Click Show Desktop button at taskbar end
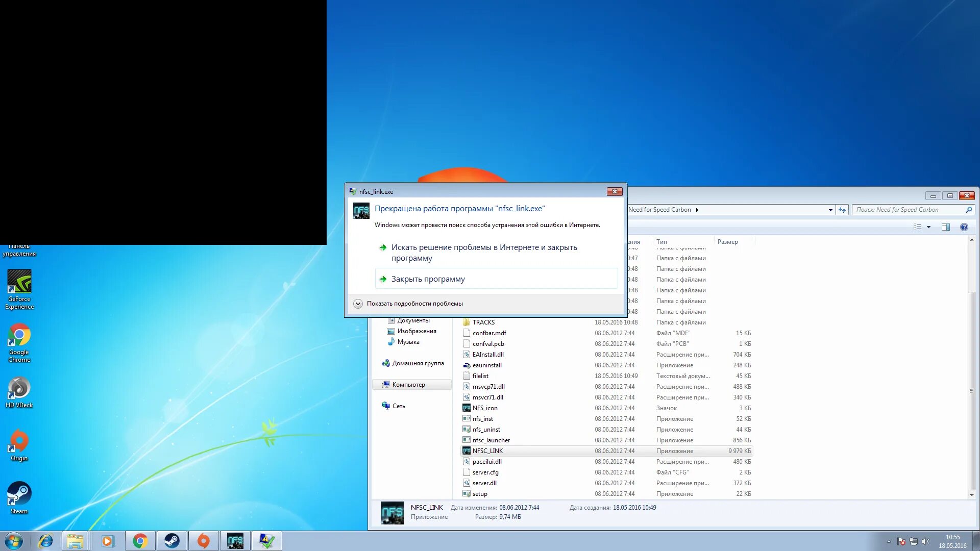Viewport: 980px width, 551px height. click(x=976, y=541)
